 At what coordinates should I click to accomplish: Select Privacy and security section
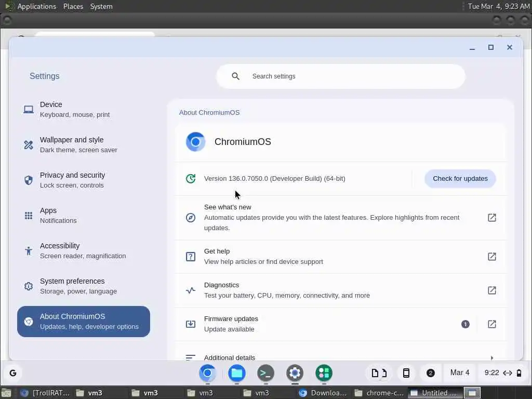tap(84, 180)
